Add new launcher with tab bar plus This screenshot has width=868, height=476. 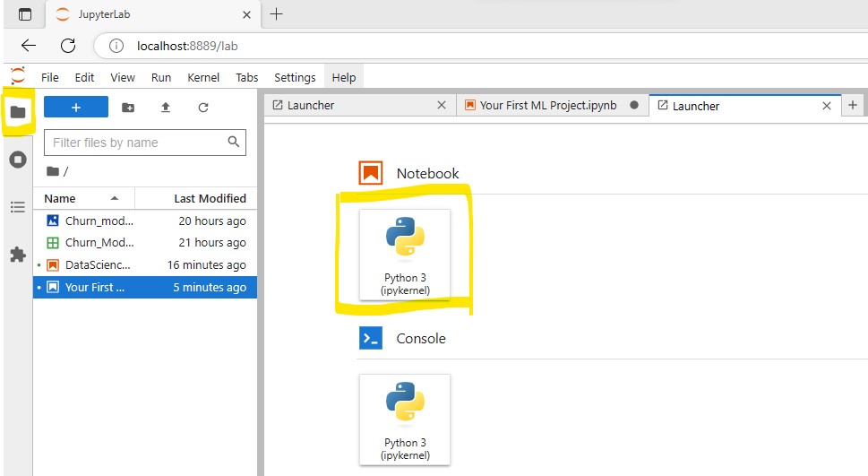pyautogui.click(x=853, y=105)
